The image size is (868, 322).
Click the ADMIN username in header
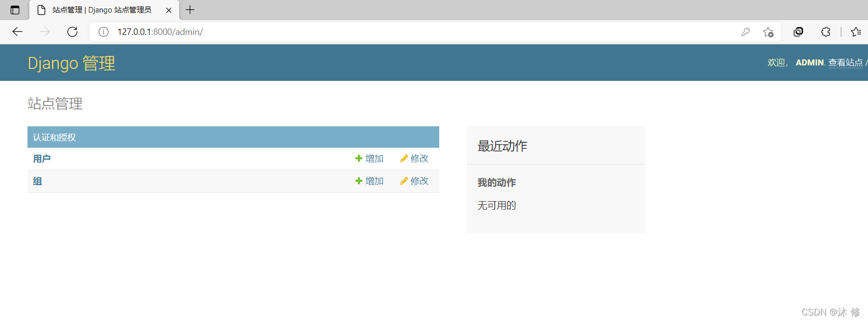click(x=810, y=62)
